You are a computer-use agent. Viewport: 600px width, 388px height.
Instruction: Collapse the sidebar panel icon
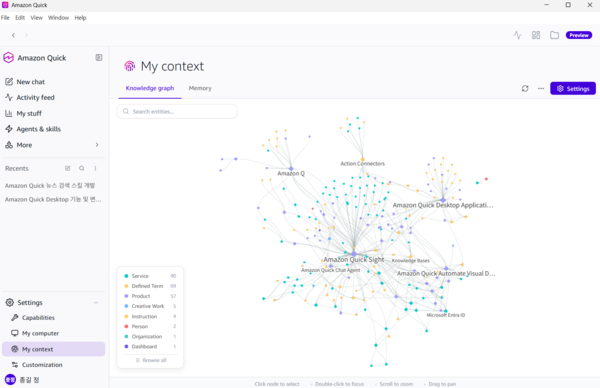(x=99, y=57)
